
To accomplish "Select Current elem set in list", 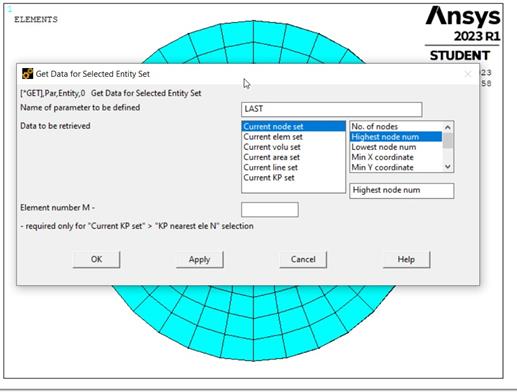I will 293,137.
